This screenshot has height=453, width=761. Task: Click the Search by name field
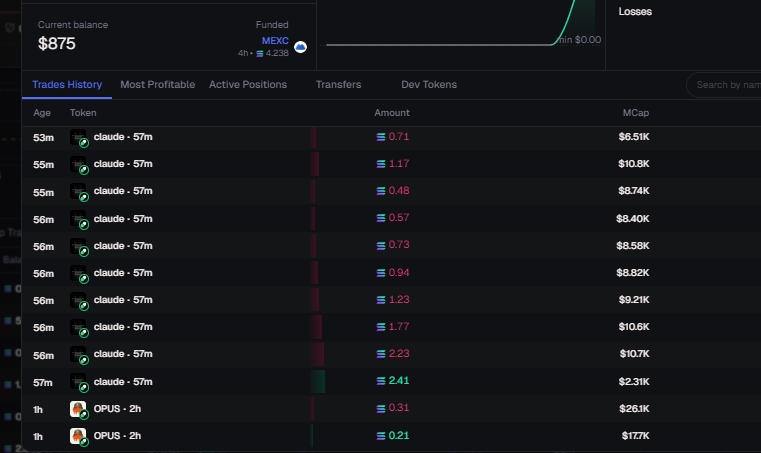pos(724,85)
